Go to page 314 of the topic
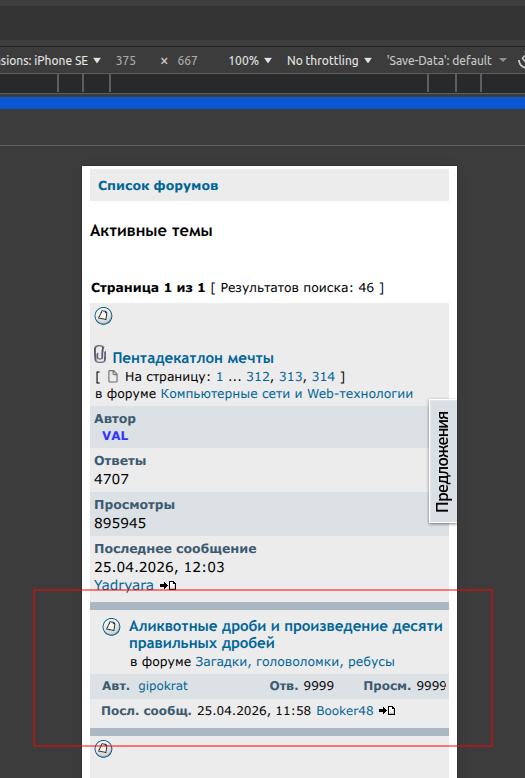 pos(324,377)
